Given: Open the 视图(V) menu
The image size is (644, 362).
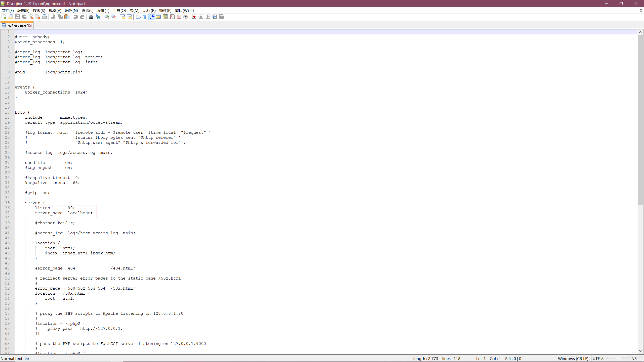Looking at the screenshot, I should point(55,10).
